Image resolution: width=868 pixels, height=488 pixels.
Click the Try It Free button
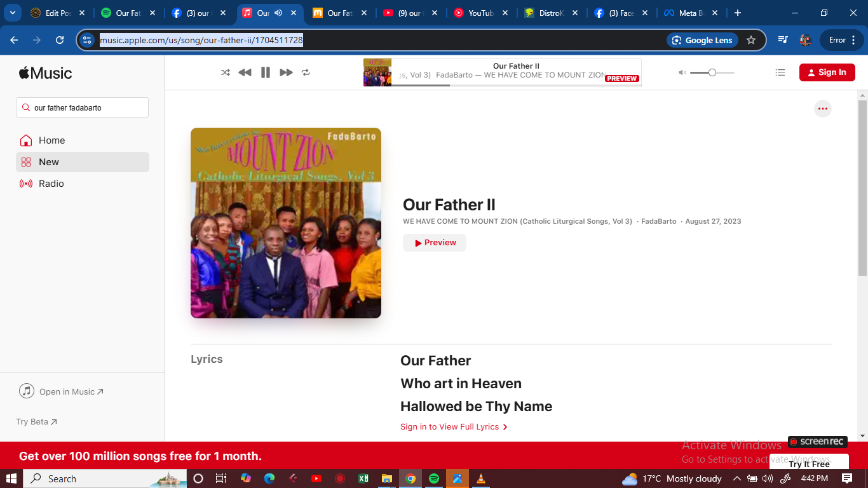809,463
